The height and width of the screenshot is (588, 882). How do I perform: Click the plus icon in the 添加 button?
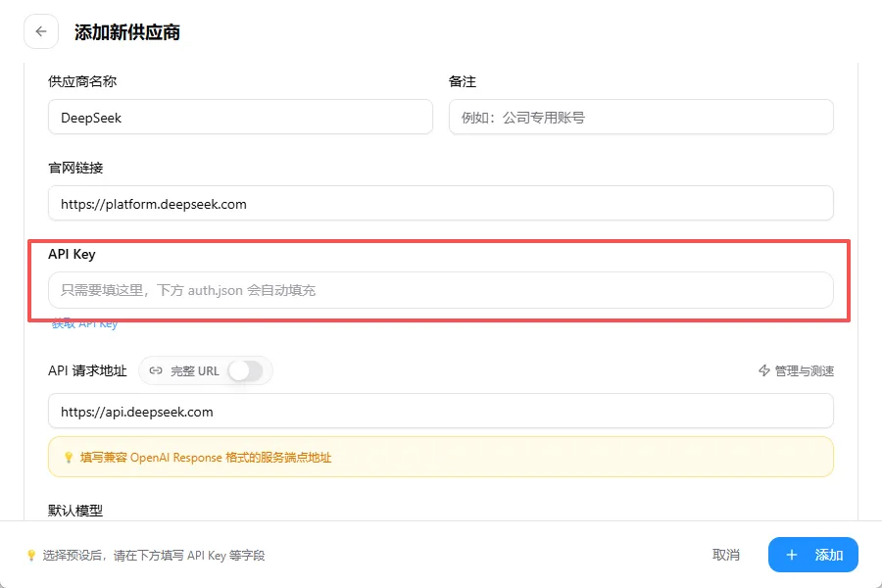coord(792,555)
